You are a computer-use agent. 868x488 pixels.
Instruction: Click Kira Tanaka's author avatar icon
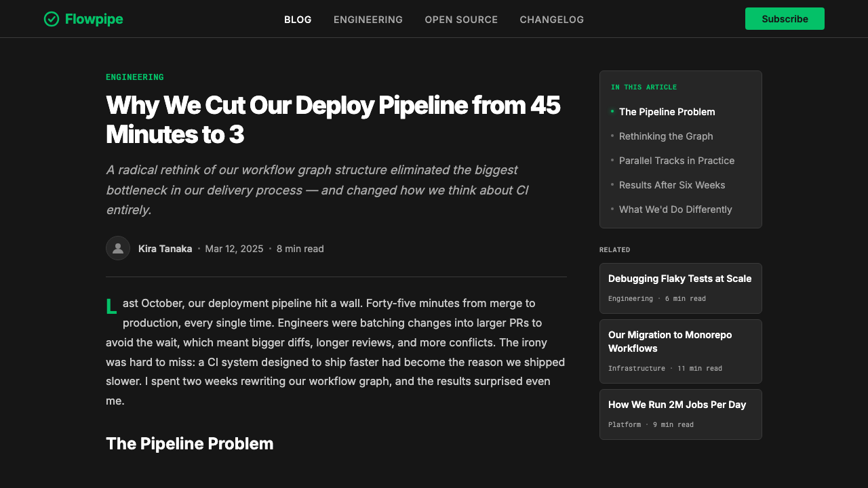tap(118, 248)
